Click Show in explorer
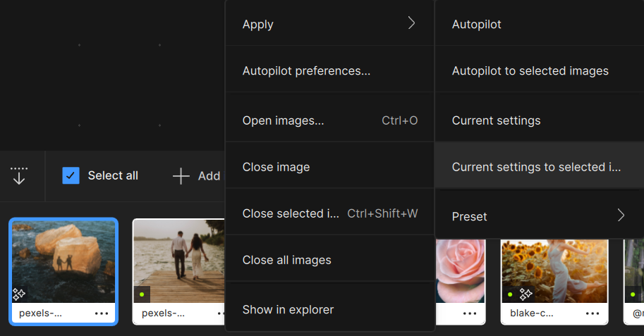Image resolution: width=644 pixels, height=336 pixels. [288, 309]
